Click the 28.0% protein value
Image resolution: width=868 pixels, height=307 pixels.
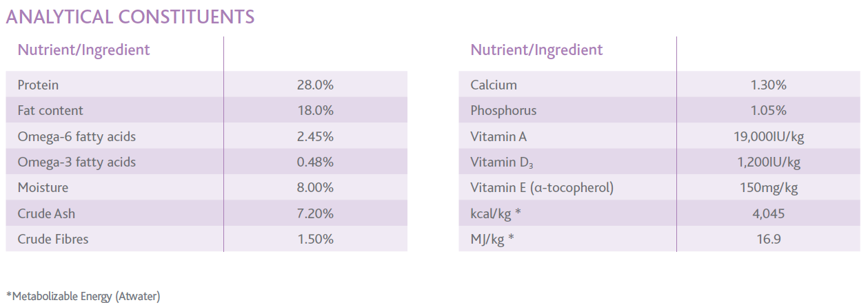[315, 85]
